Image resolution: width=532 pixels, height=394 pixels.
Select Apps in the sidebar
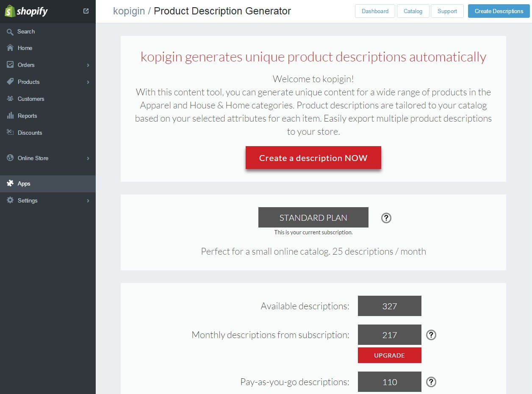(x=48, y=183)
